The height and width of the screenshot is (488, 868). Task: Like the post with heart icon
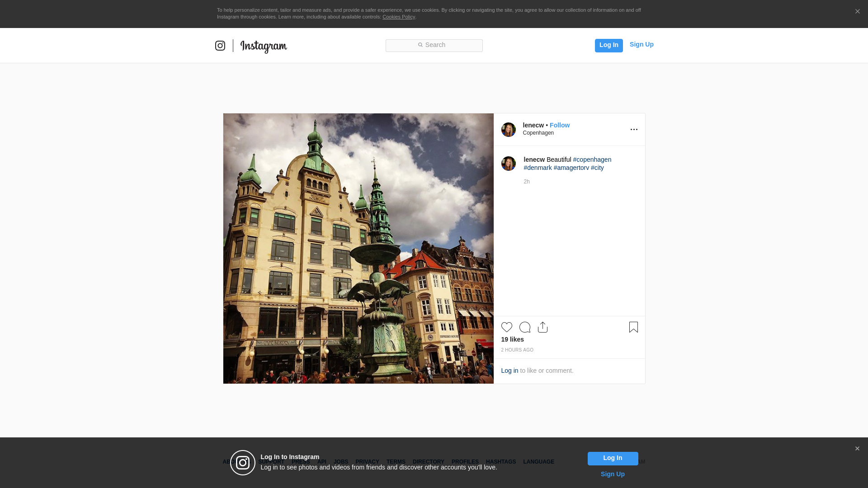coord(507,327)
